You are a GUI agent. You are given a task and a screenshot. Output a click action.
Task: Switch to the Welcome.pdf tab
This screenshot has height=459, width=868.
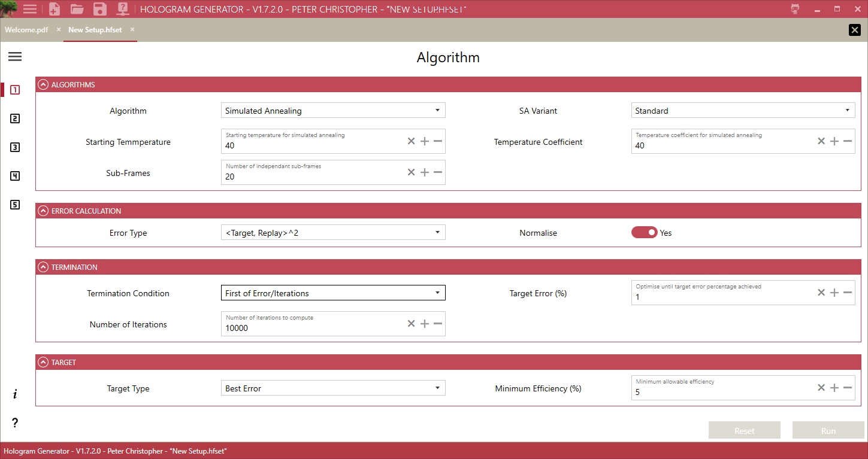coord(26,30)
